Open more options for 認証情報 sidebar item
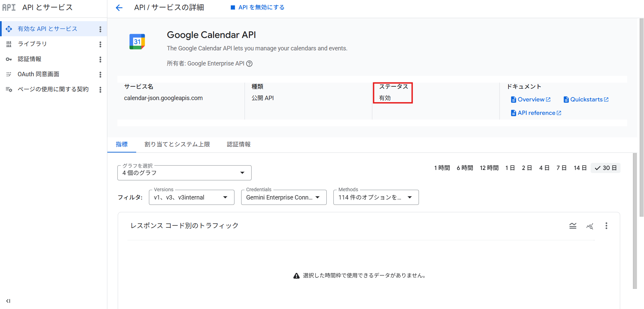The height and width of the screenshot is (309, 644). click(100, 59)
